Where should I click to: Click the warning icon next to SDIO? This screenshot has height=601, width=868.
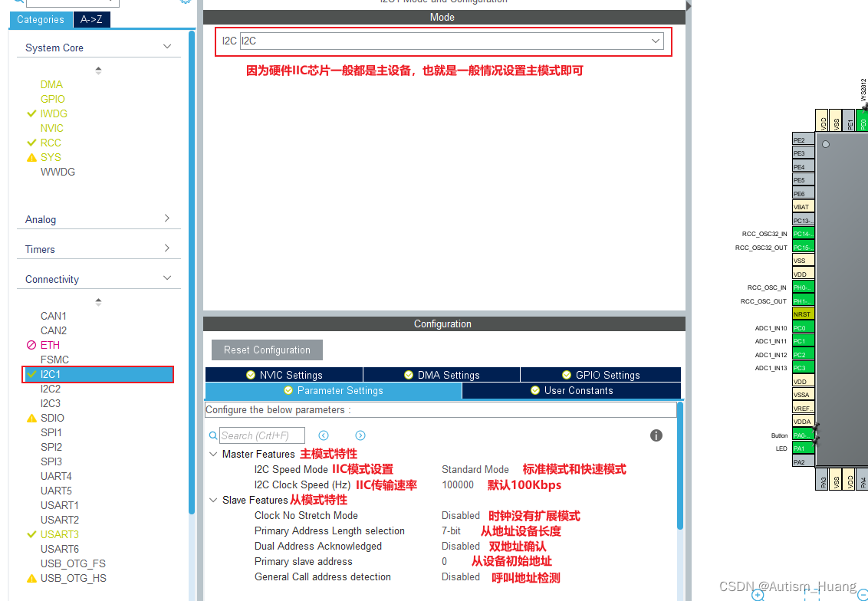tap(32, 419)
